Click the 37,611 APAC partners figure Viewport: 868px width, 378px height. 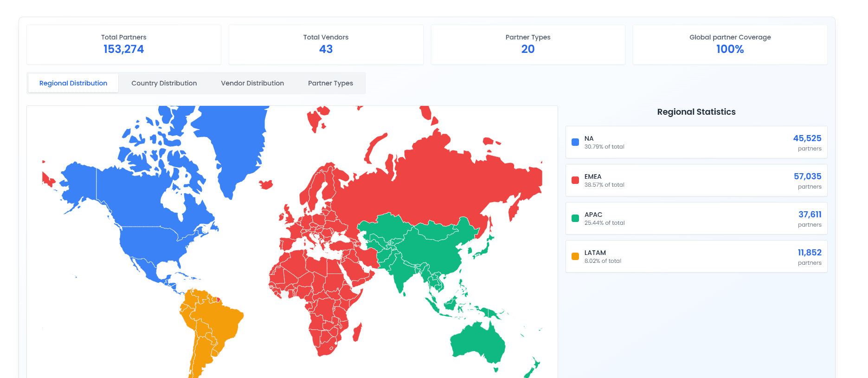(810, 215)
